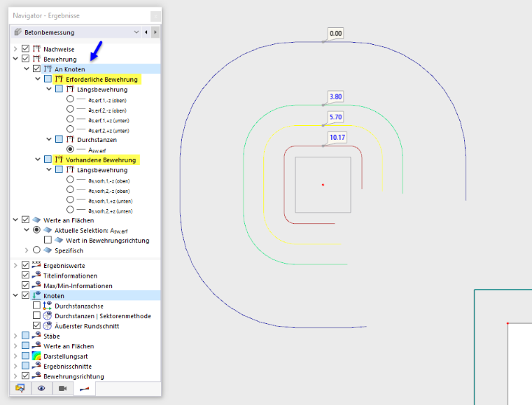Select radio as,erf,1,+z (unten)
This screenshot has width=532, height=405.
pyautogui.click(x=70, y=119)
